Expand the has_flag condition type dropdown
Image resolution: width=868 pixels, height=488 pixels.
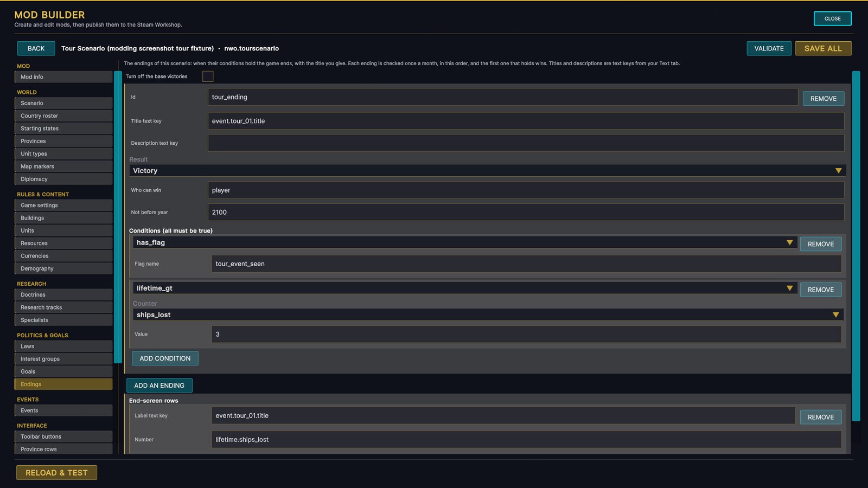(x=464, y=242)
